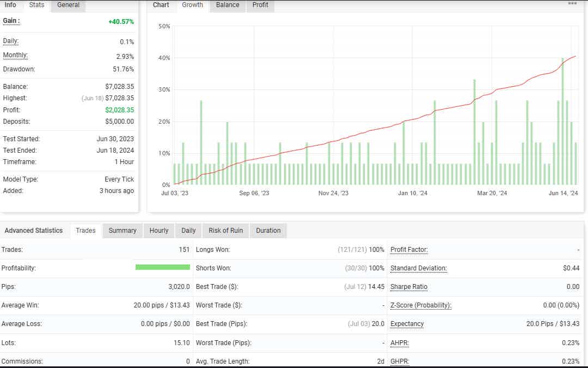Click the Z-Score (Probability) label

tap(421, 305)
